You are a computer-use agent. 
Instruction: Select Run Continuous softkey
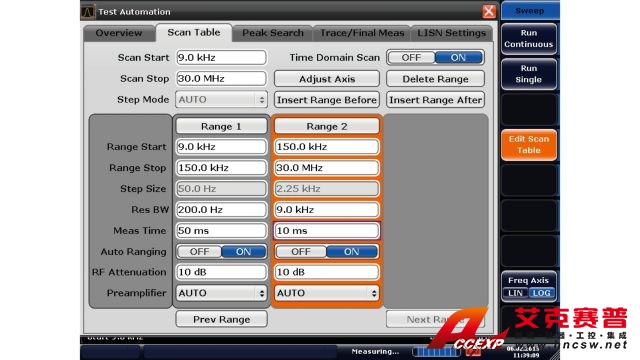(529, 38)
